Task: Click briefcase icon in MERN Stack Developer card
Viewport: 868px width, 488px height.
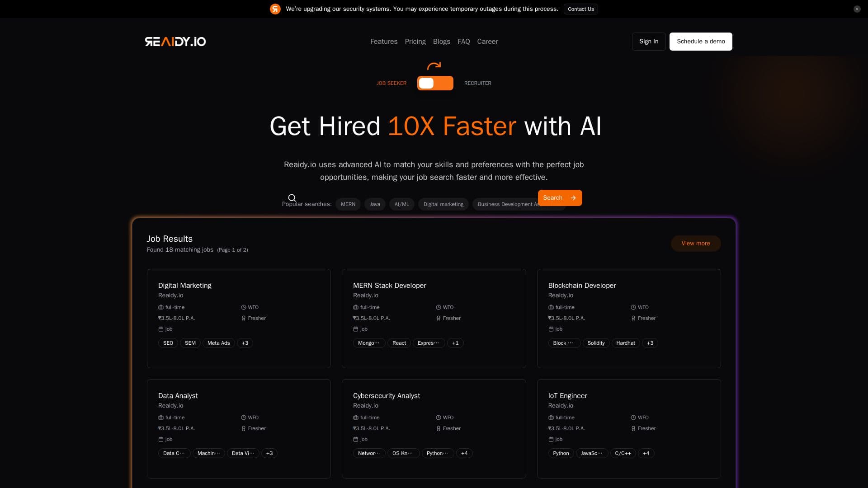Action: [x=356, y=307]
